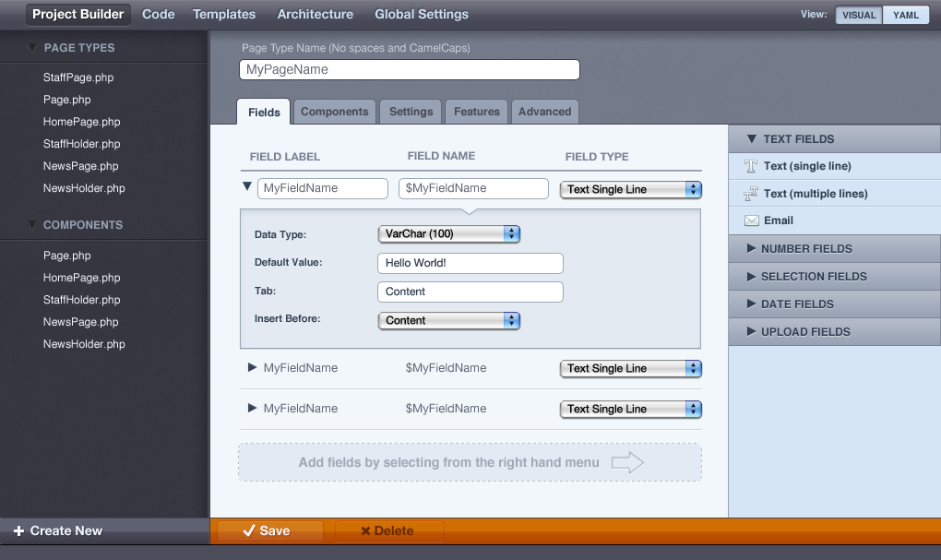This screenshot has height=560, width=941.
Task: Select the Text (multiple lines) field icon
Action: point(750,194)
